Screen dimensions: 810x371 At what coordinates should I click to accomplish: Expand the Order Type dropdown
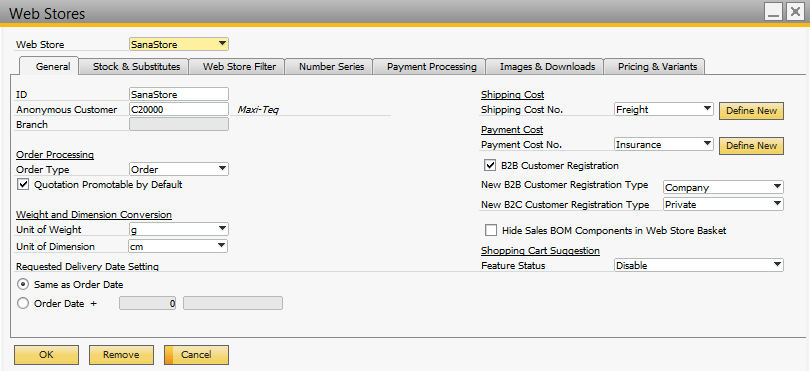[x=178, y=169]
